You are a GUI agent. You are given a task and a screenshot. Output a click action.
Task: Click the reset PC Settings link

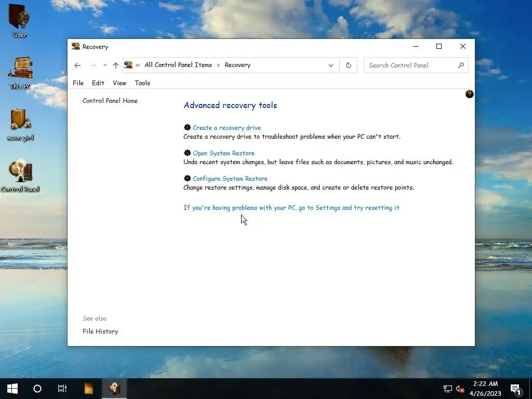tap(291, 208)
